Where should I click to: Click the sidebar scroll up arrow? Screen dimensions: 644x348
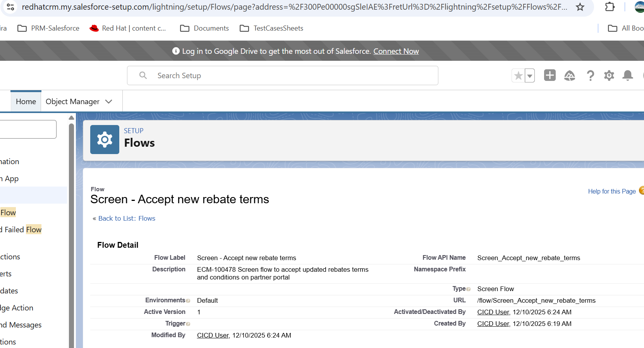pyautogui.click(x=71, y=118)
